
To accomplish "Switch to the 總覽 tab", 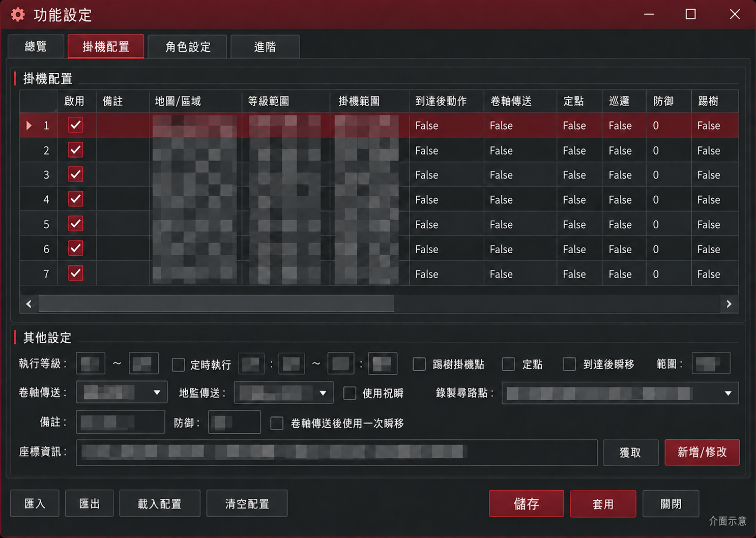I will click(x=36, y=47).
